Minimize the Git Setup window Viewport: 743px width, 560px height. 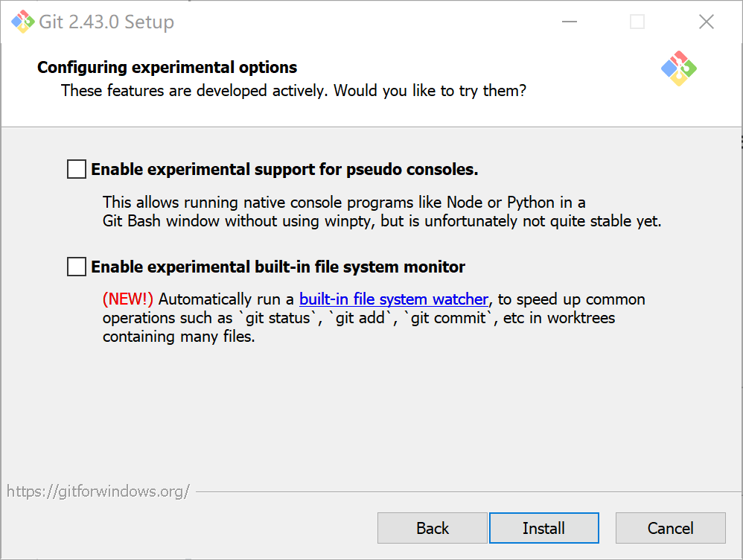[569, 22]
